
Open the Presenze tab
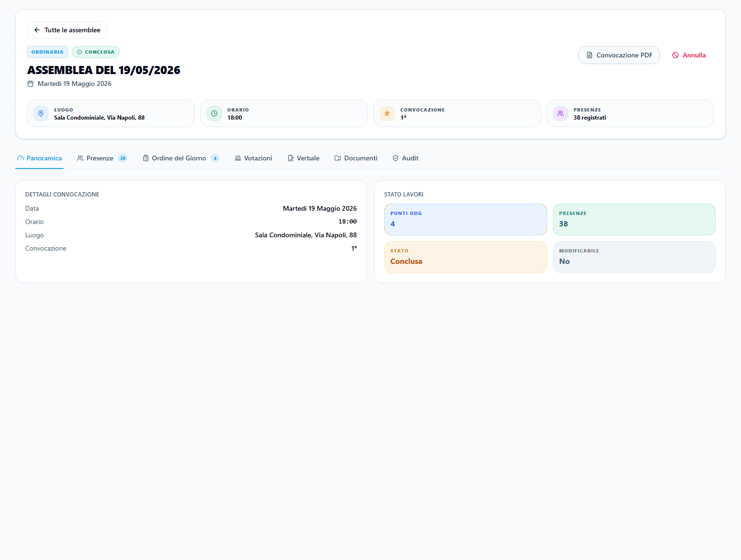pos(102,158)
